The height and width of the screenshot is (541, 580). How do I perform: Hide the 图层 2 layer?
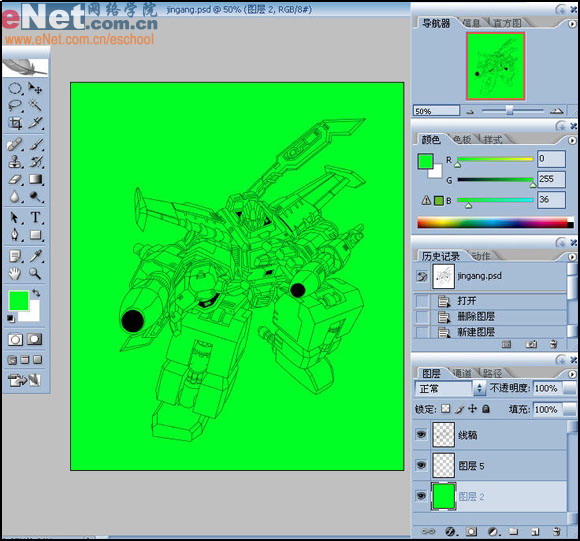(421, 496)
